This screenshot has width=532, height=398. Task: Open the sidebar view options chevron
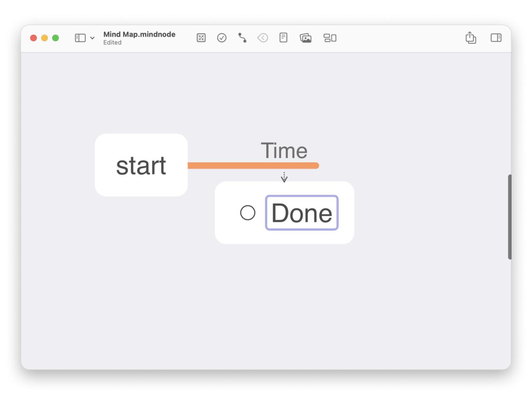pyautogui.click(x=92, y=38)
